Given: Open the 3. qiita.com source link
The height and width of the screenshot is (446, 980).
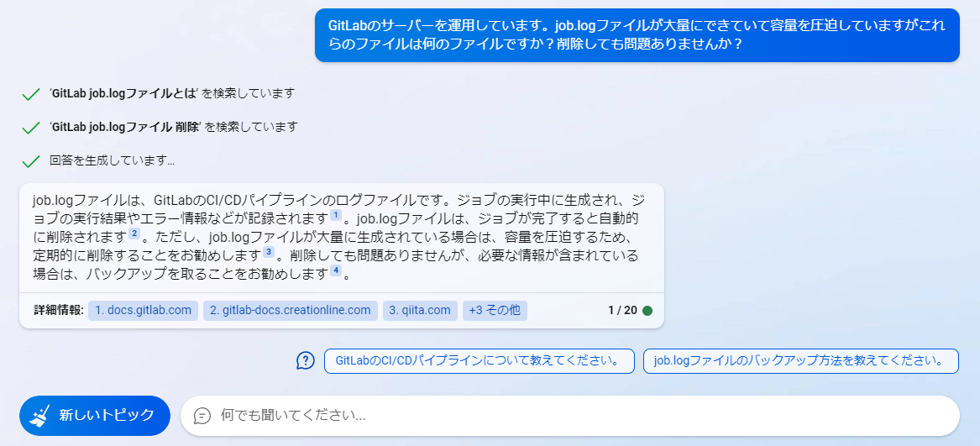Looking at the screenshot, I should [x=420, y=311].
